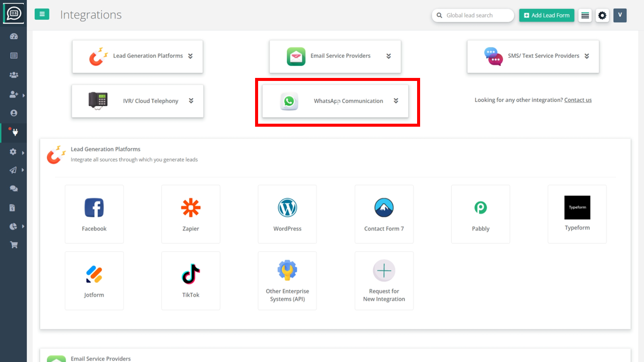This screenshot has width=644, height=362.
Task: Open the V user avatar menu
Action: (620, 15)
